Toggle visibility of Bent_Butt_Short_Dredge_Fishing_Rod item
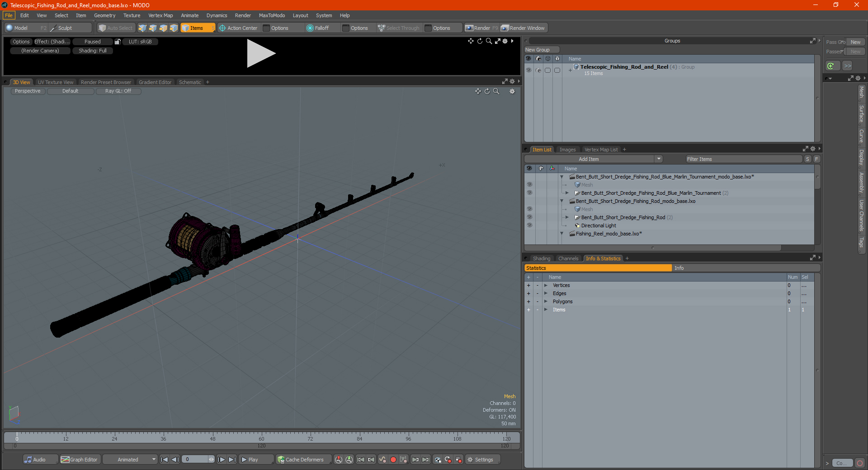 (529, 217)
